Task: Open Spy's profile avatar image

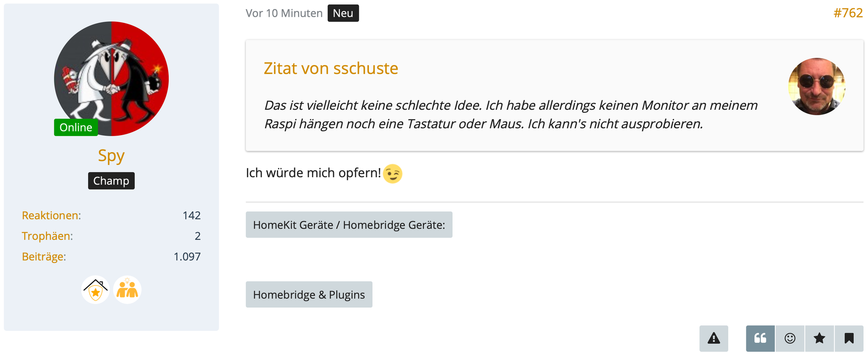Action: click(x=111, y=79)
